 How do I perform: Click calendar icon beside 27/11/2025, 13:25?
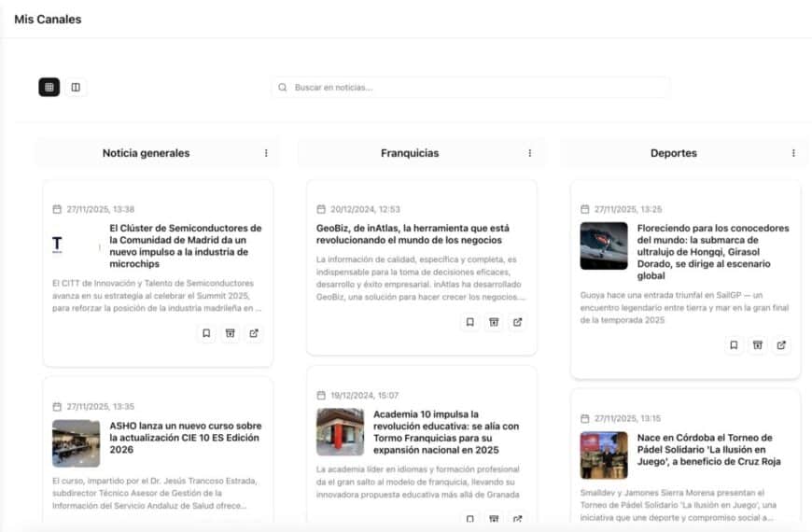(584, 209)
